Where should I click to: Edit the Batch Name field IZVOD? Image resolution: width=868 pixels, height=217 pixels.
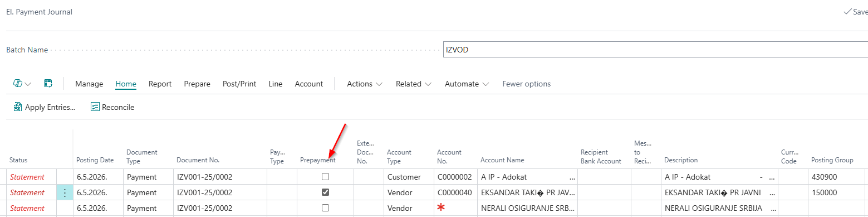point(655,50)
